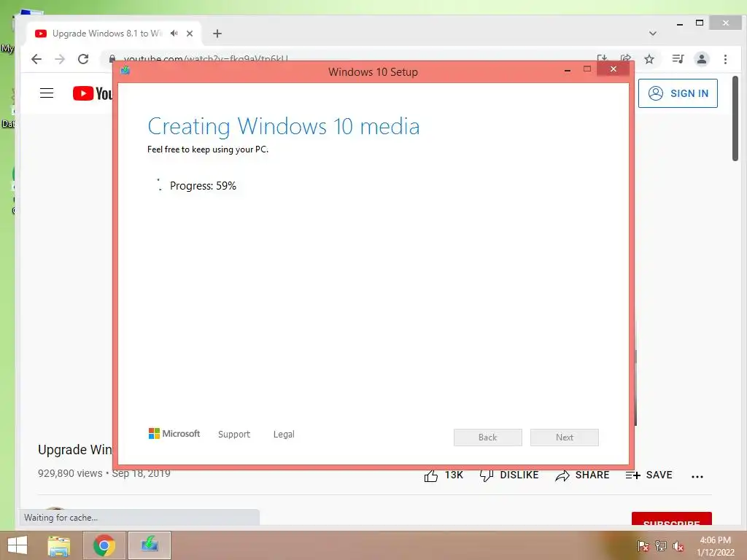Reload the YouTube page
This screenshot has width=747, height=560.
pyautogui.click(x=83, y=59)
